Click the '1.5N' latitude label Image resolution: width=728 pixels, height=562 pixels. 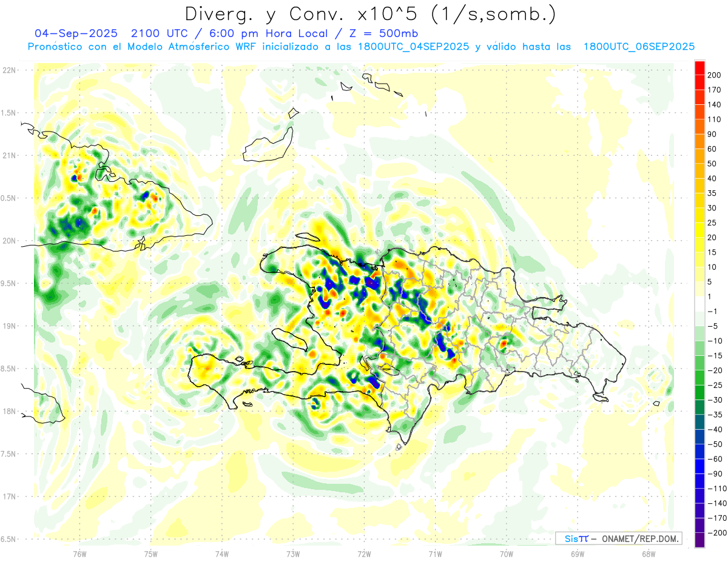(8, 113)
